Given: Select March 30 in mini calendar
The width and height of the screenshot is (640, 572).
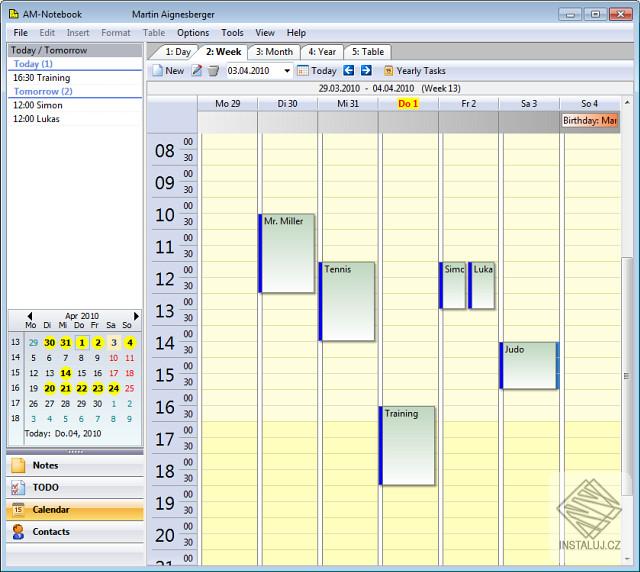Looking at the screenshot, I should tap(49, 343).
